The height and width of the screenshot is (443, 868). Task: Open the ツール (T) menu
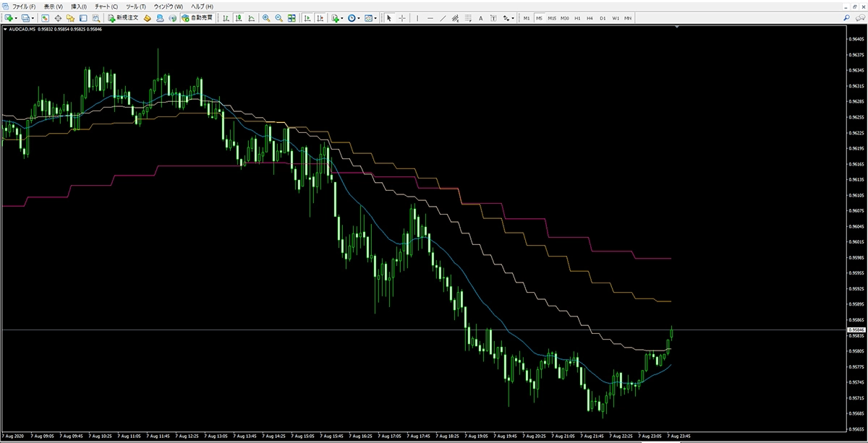tap(136, 6)
